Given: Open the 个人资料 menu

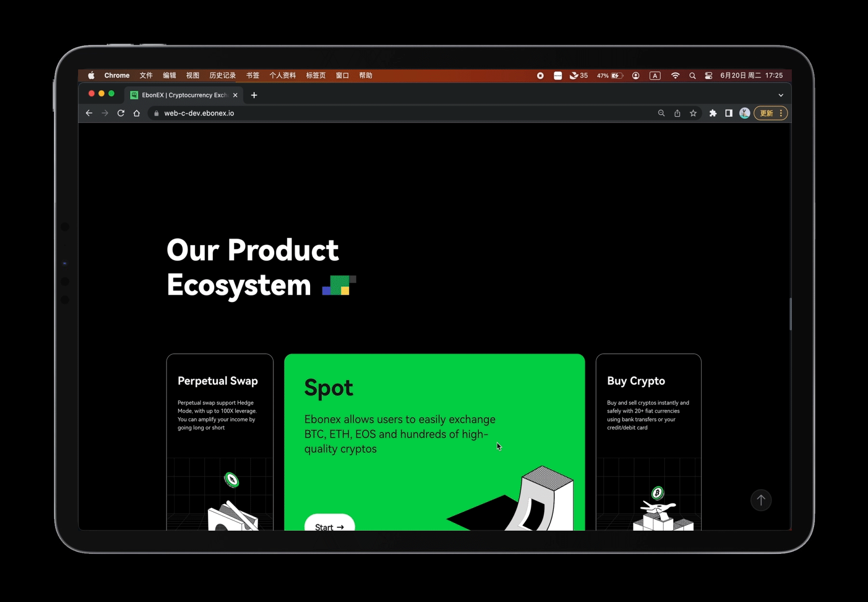Looking at the screenshot, I should click(283, 75).
